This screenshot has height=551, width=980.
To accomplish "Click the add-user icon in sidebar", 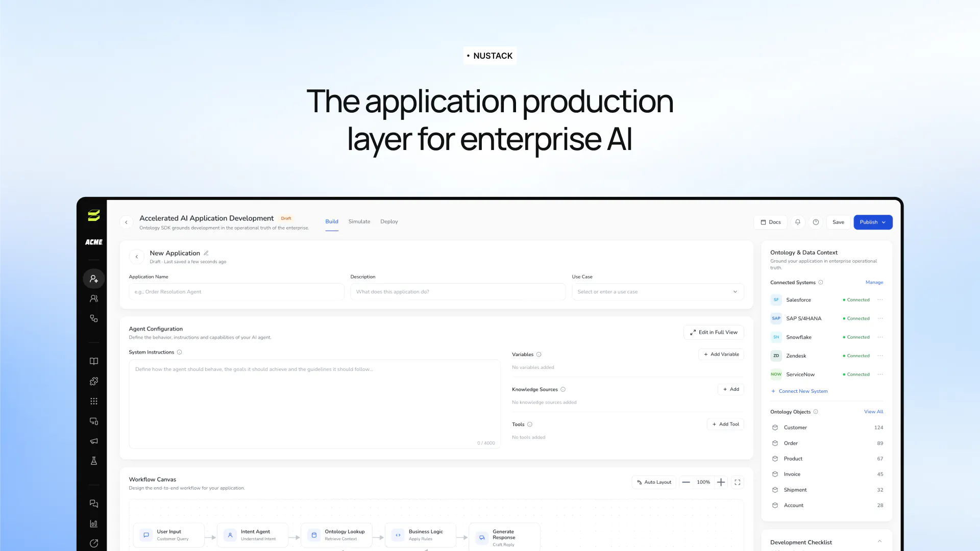I will pos(94,279).
